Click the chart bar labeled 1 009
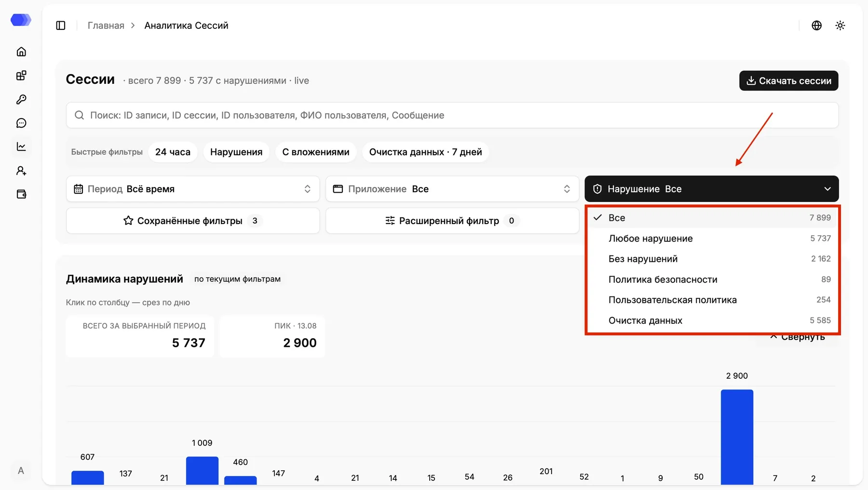 coord(202,471)
